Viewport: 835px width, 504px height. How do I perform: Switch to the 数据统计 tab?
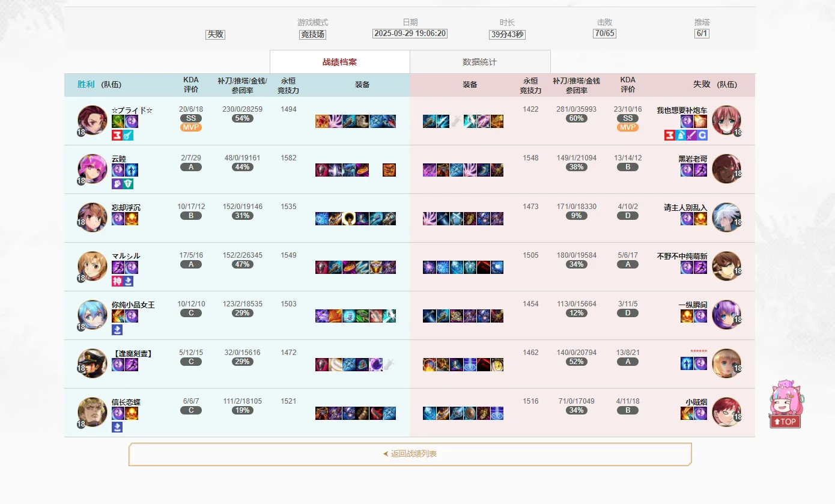pos(480,62)
